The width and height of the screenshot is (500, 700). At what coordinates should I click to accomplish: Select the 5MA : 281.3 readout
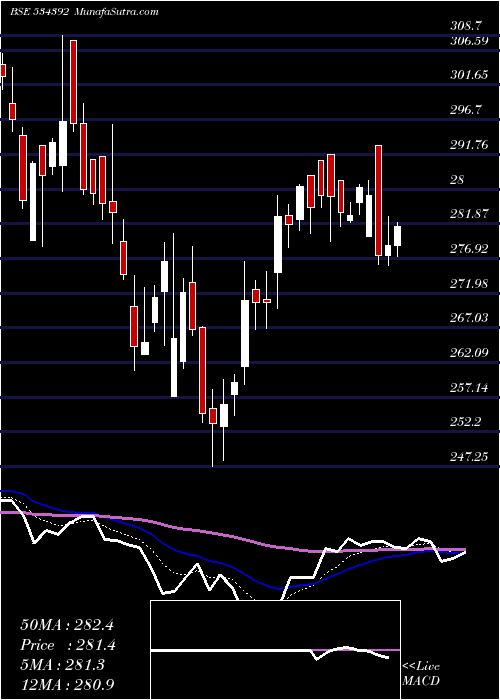coord(63,665)
